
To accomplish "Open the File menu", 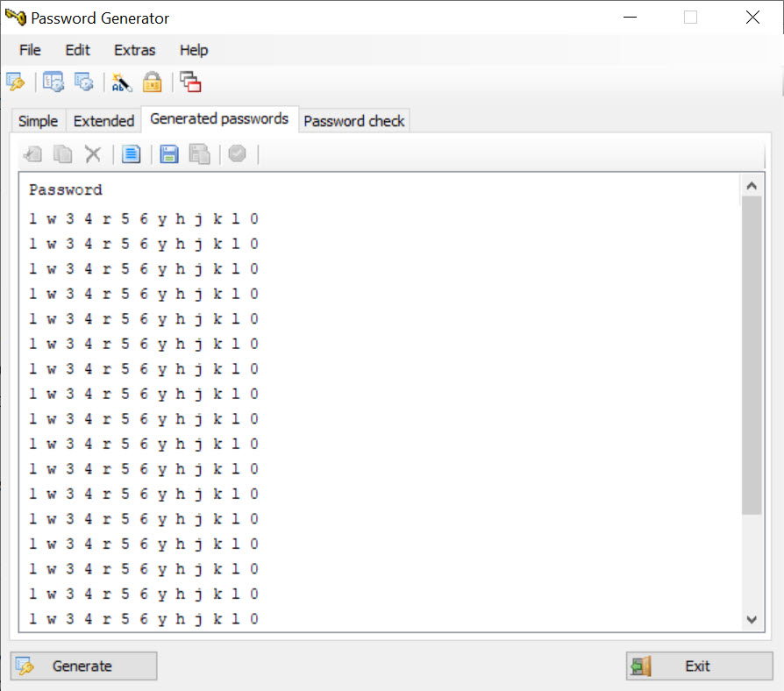I will pos(30,50).
